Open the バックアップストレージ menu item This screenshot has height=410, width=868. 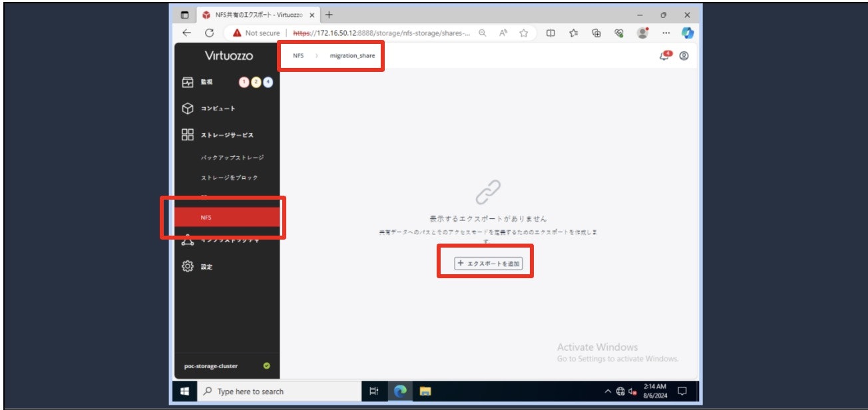(232, 158)
